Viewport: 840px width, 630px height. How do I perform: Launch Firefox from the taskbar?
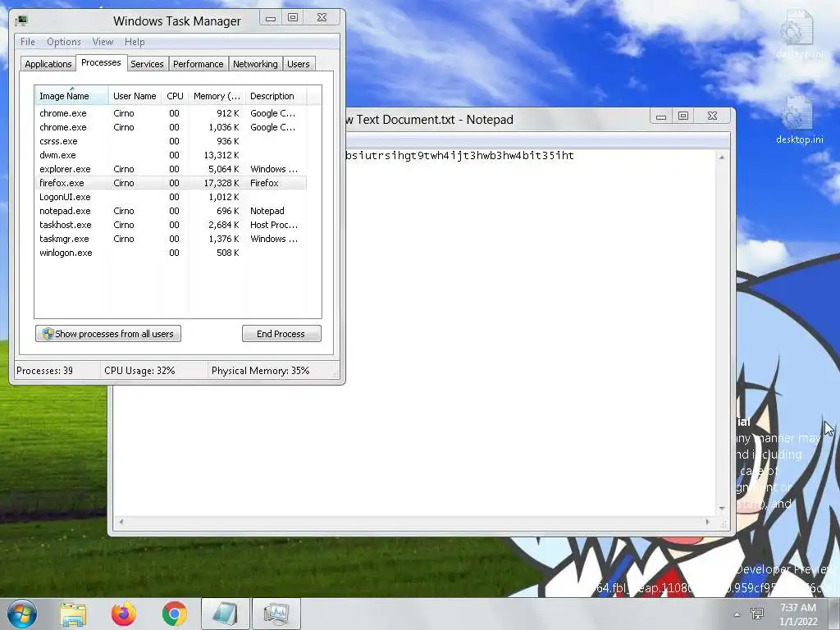point(124,614)
